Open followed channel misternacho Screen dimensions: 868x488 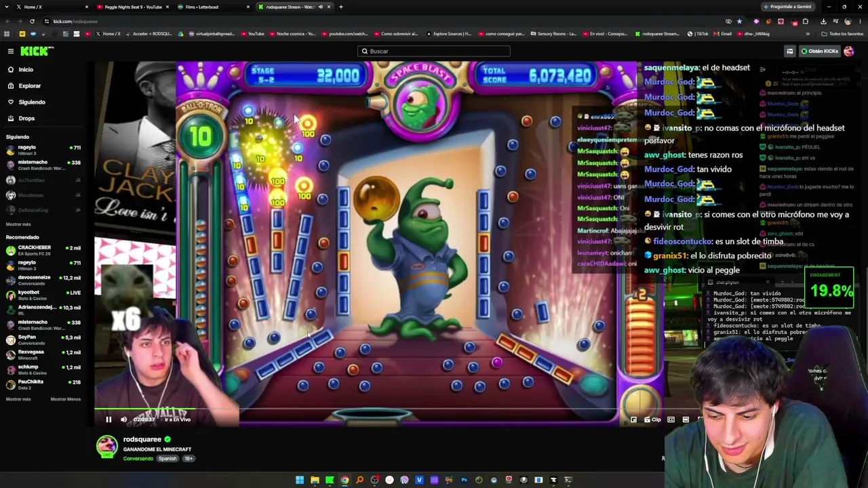click(x=43, y=165)
